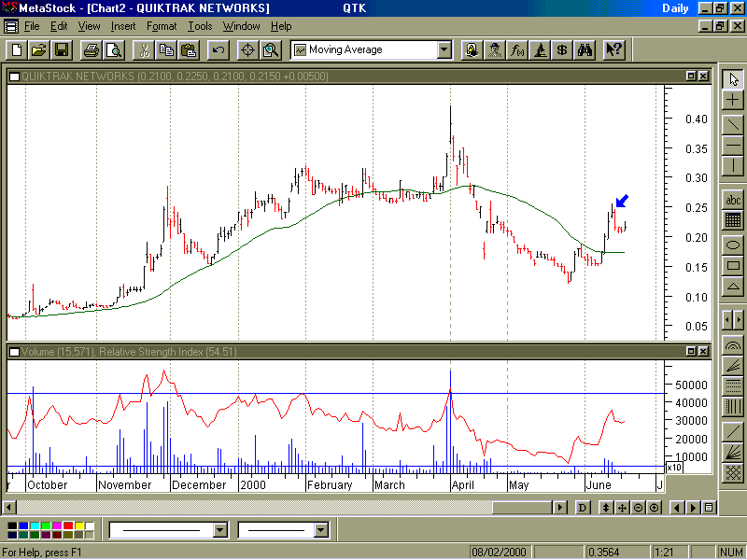Open the security list button

click(x=710, y=508)
